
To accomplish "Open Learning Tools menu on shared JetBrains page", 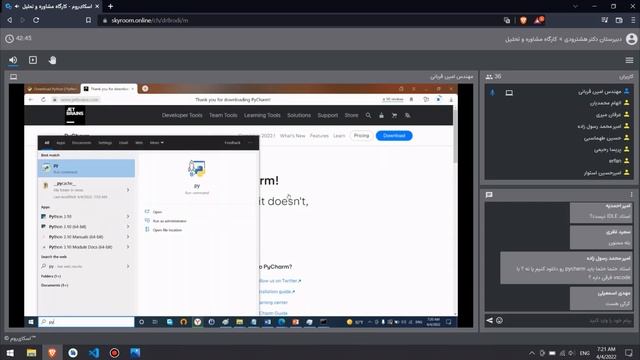I will (x=262, y=116).
